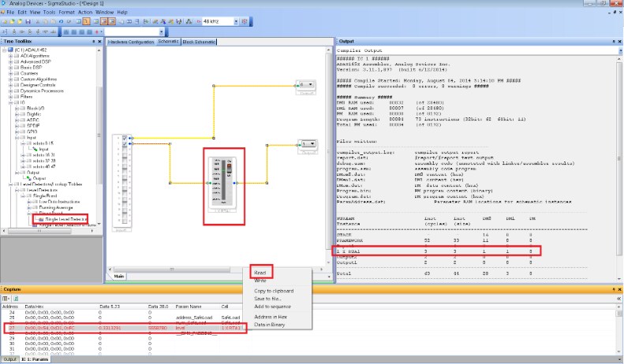This screenshot has width=624, height=364.
Task: Click the IC 1 ADAU1452 chip icon in tree
Action: [11, 50]
